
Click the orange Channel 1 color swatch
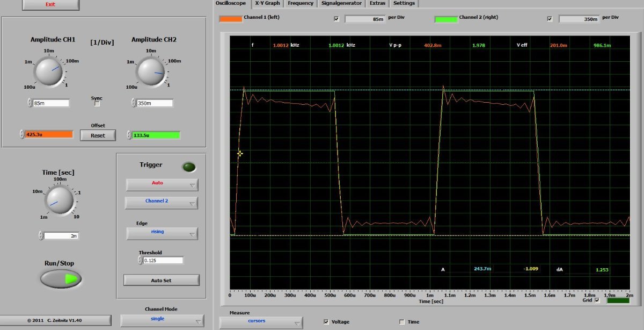point(230,19)
